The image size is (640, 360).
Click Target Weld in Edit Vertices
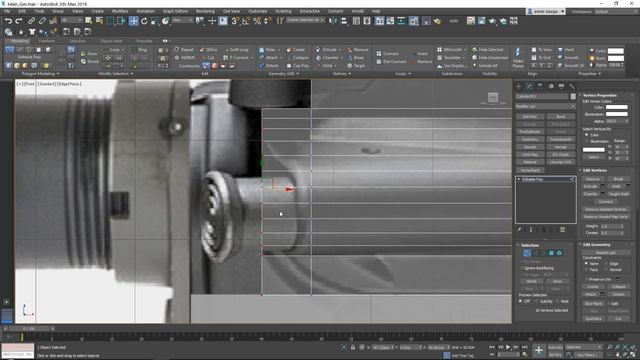618,194
